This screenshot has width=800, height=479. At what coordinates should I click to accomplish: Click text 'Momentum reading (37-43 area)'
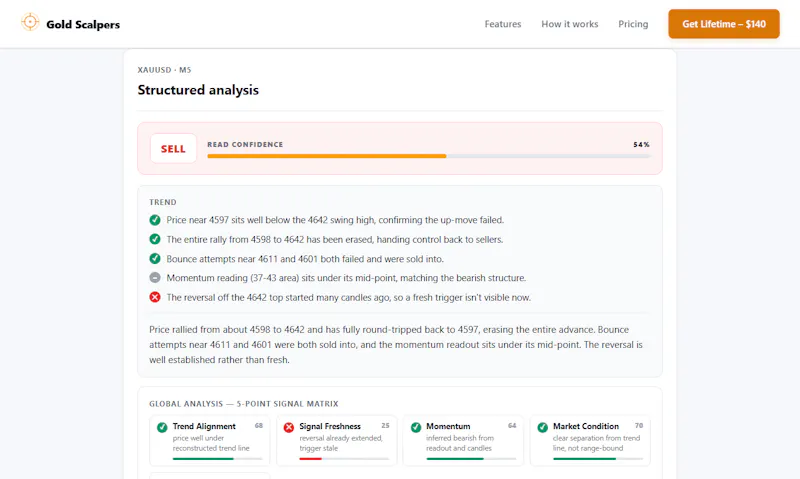click(232, 278)
